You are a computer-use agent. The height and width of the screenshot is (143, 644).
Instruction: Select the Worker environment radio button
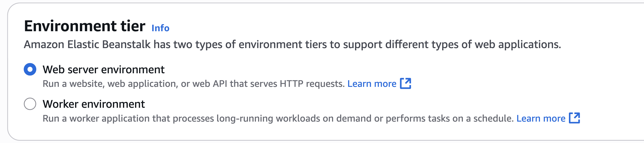(x=30, y=104)
